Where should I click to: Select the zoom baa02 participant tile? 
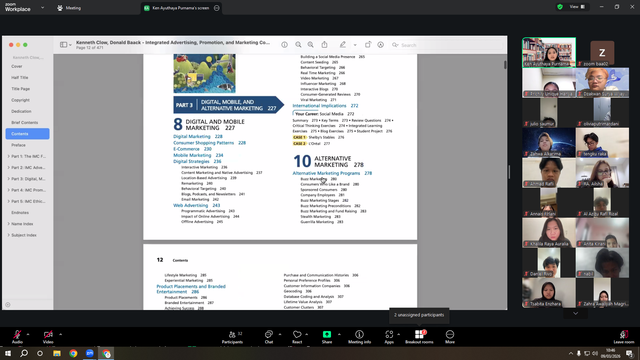click(602, 52)
